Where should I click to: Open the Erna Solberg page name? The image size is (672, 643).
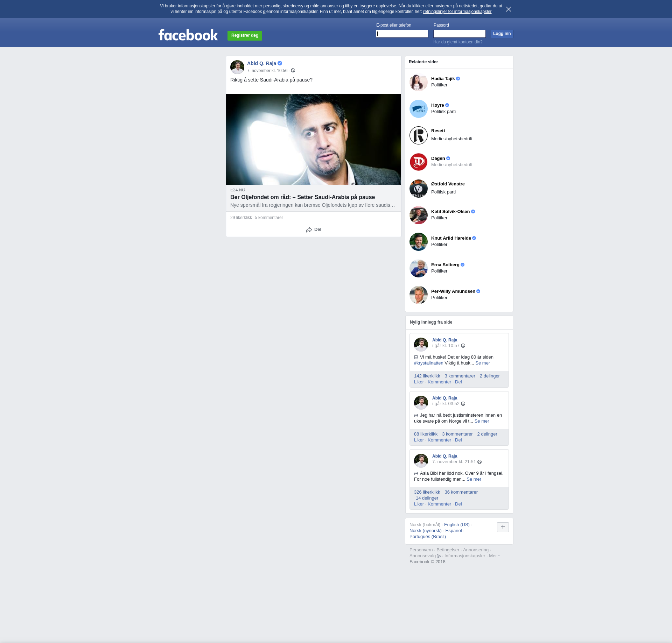[x=445, y=265]
